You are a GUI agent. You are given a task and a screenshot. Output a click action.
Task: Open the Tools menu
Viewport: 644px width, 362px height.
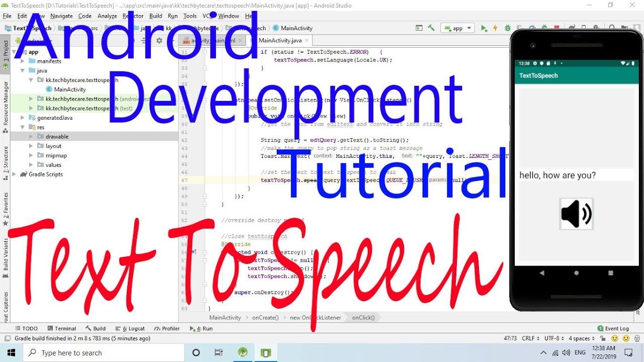190,16
